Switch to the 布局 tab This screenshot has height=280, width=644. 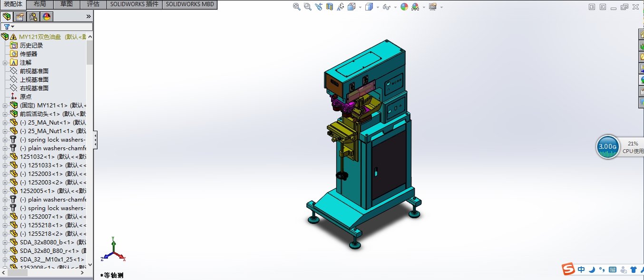40,4
